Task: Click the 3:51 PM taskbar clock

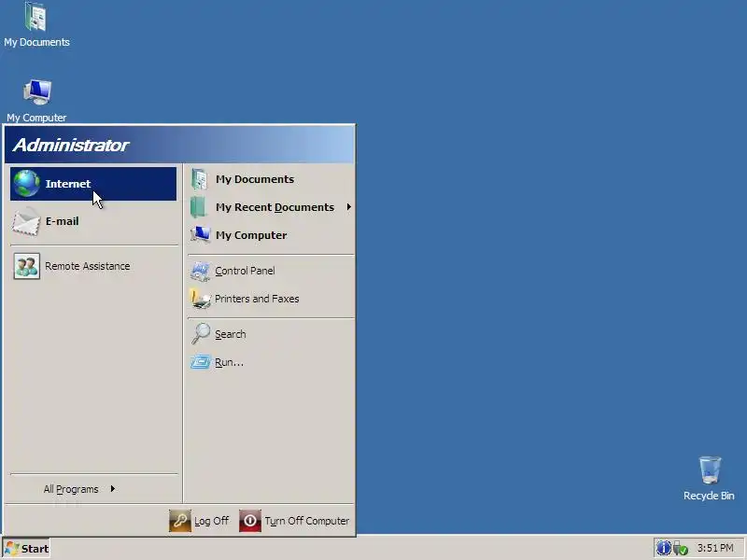Action: [x=715, y=548]
